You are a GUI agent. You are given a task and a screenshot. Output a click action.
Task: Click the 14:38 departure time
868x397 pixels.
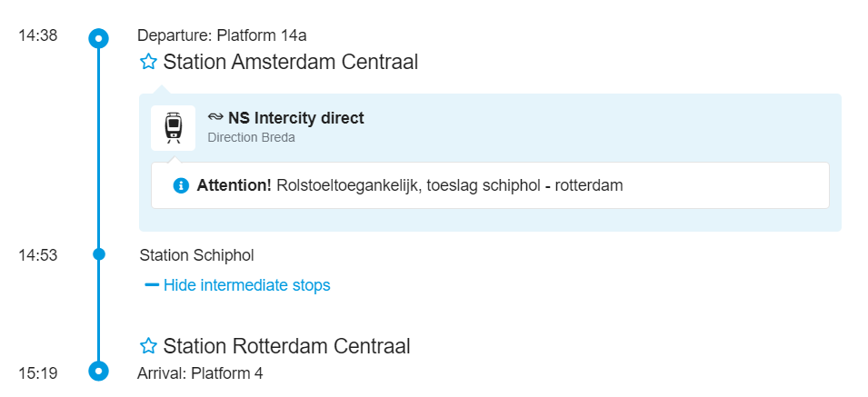click(37, 35)
